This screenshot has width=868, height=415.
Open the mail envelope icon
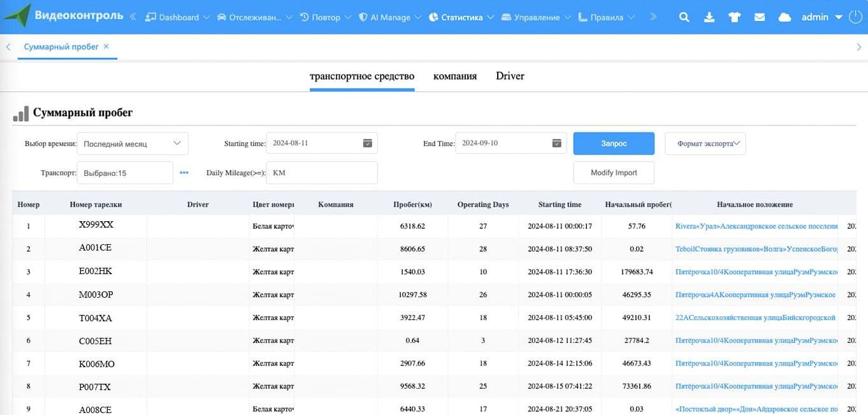[x=760, y=17]
